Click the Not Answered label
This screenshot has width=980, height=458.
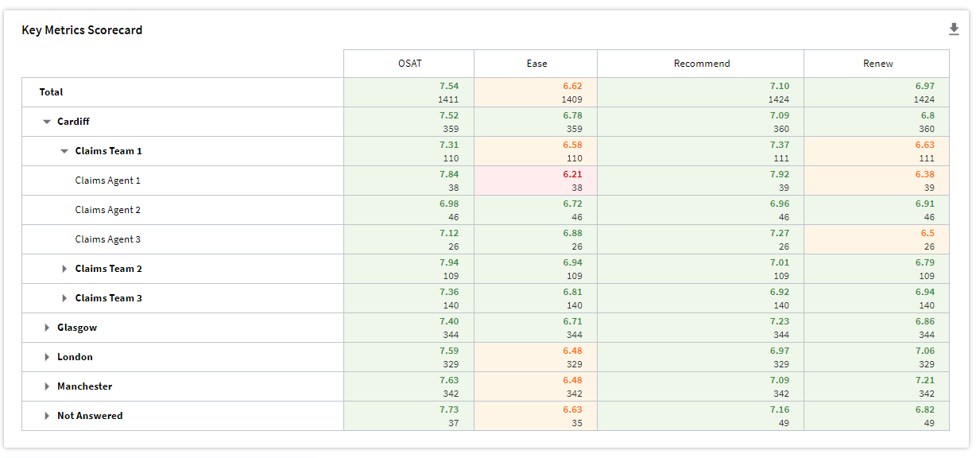90,416
